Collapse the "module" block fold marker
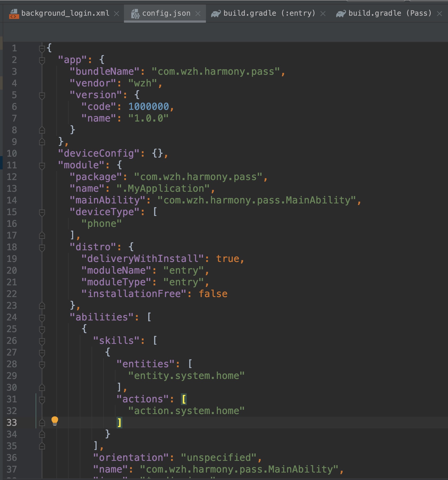This screenshot has height=480, width=448. pos(42,166)
